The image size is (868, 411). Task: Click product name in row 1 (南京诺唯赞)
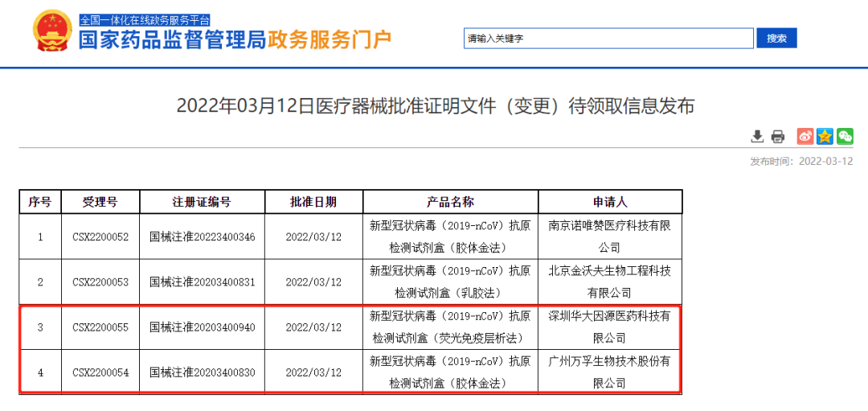pyautogui.click(x=450, y=236)
